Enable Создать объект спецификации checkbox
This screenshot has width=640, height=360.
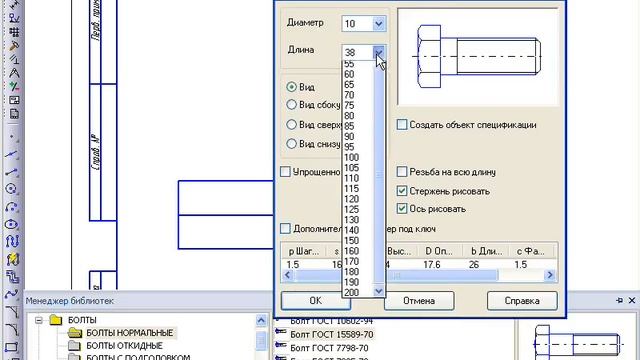[402, 124]
